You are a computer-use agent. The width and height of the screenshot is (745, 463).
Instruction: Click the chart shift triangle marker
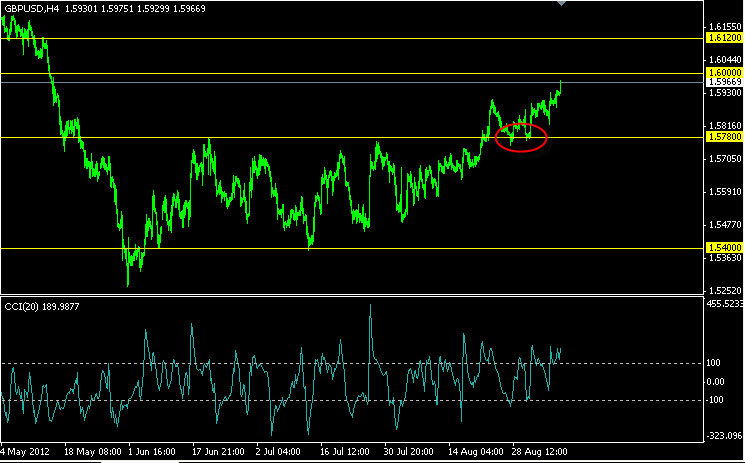tap(561, 2)
